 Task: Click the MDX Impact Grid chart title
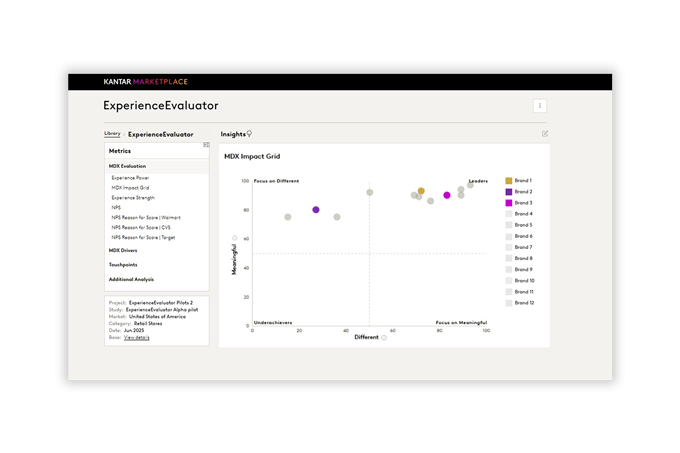252,156
